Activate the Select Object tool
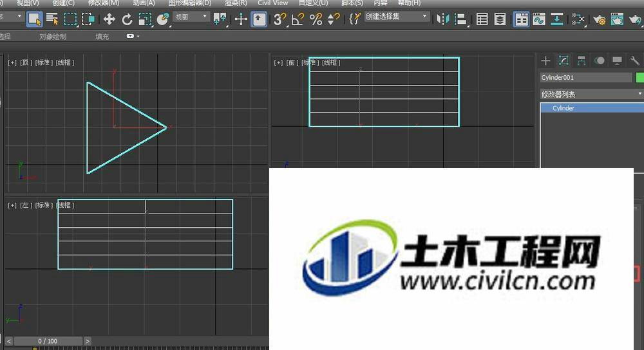Viewport: 644px width, 350px height. pyautogui.click(x=34, y=19)
